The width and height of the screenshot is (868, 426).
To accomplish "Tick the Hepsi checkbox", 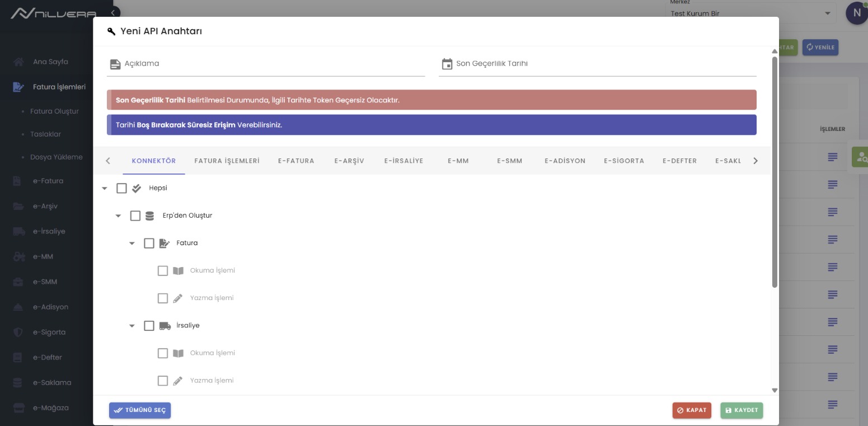I will 121,188.
